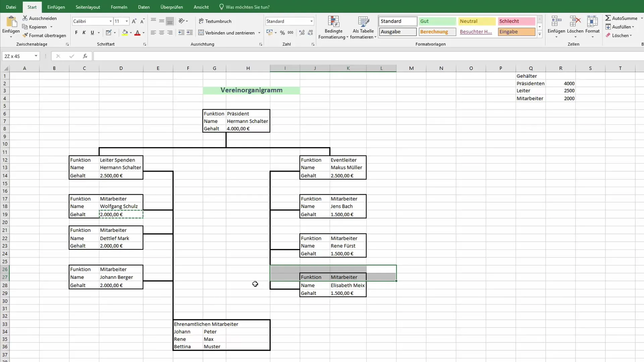
Task: Expand the Verbinden und zentrieren arrow
Action: click(x=259, y=33)
